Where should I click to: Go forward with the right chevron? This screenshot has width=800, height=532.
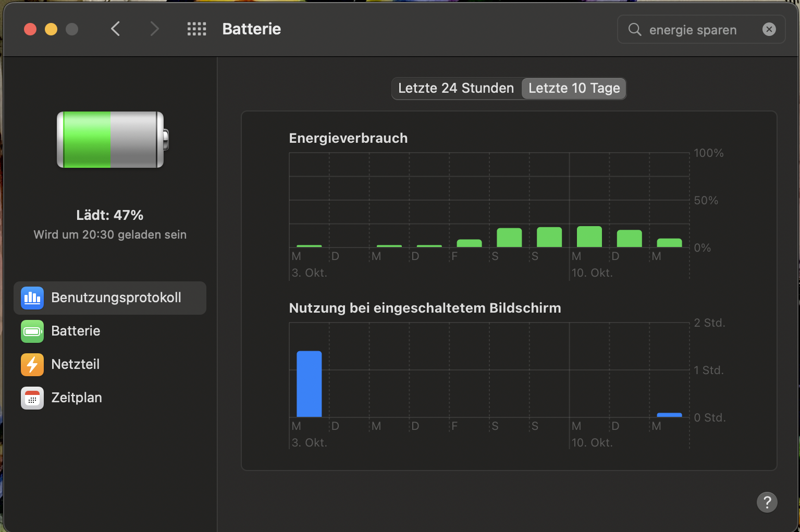[x=154, y=29]
